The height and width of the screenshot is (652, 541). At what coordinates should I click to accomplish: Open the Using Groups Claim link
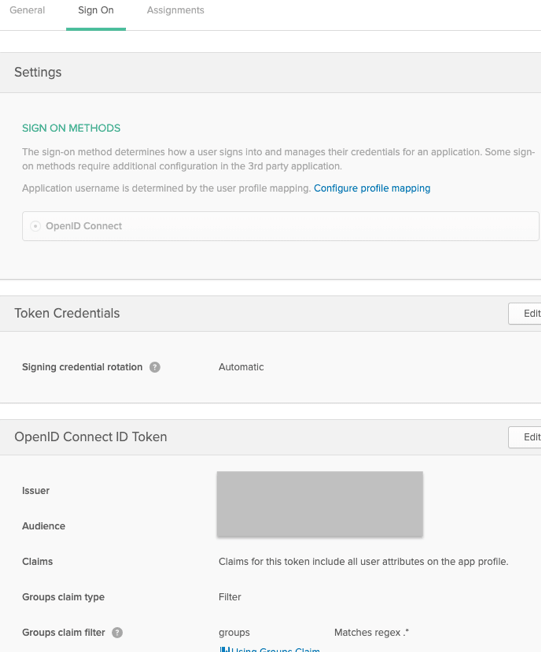[x=270, y=649]
